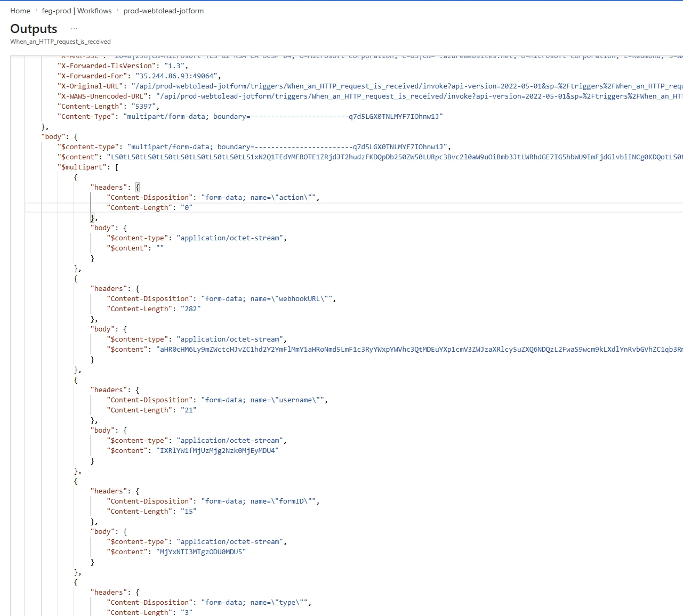Click the "$multipart" key

pos(83,167)
